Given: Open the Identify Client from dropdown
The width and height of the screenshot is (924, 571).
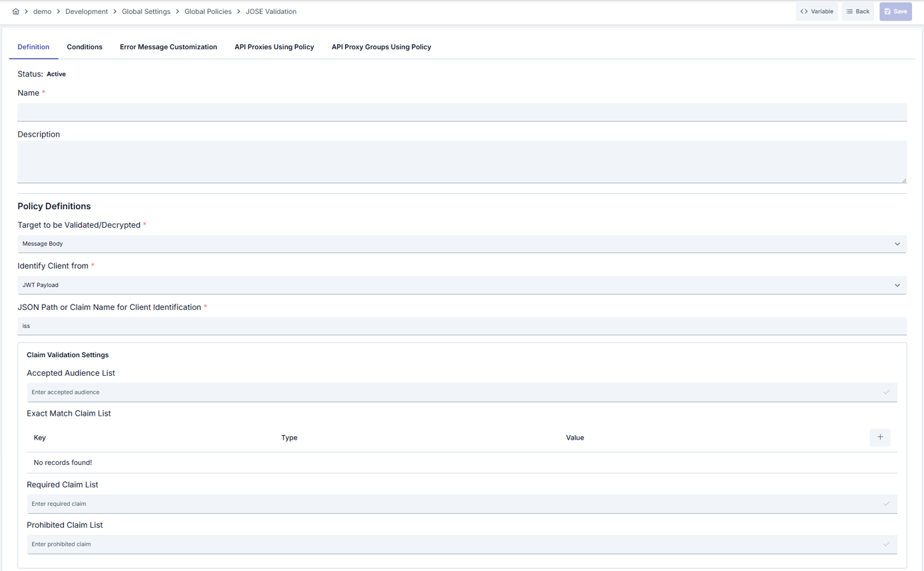Looking at the screenshot, I should pos(462,285).
